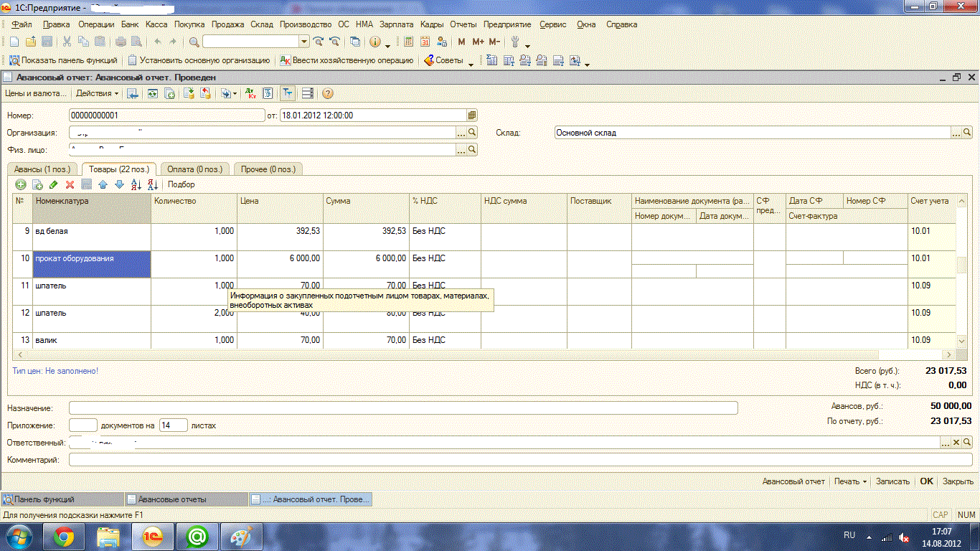Switch to the Авансы (1 поз.) tab
This screenshot has height=551, width=980.
(x=42, y=169)
